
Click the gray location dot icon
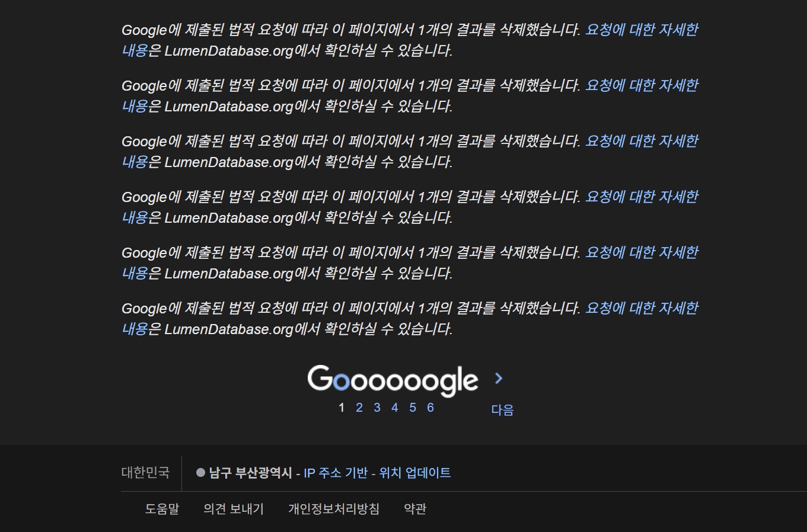click(200, 473)
